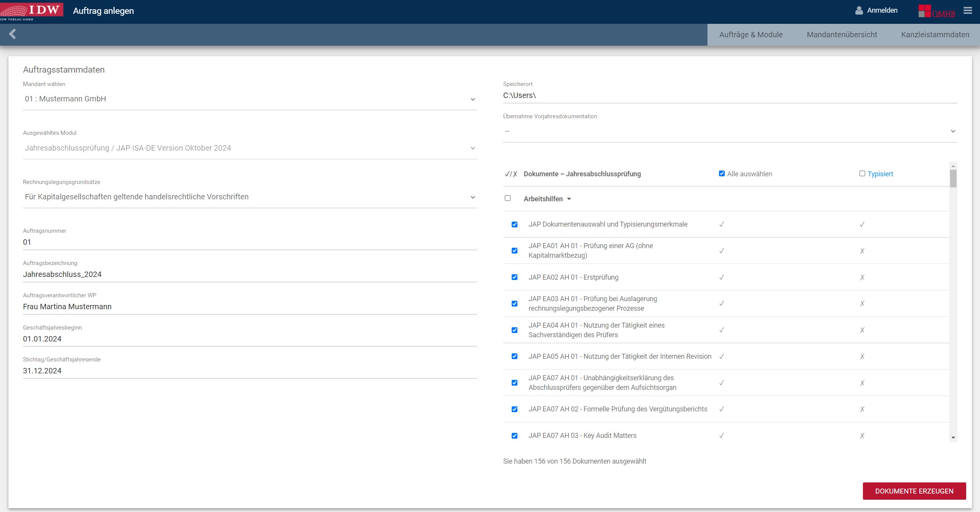
Task: Click the scrollbar down arrow in document list
Action: (x=953, y=438)
